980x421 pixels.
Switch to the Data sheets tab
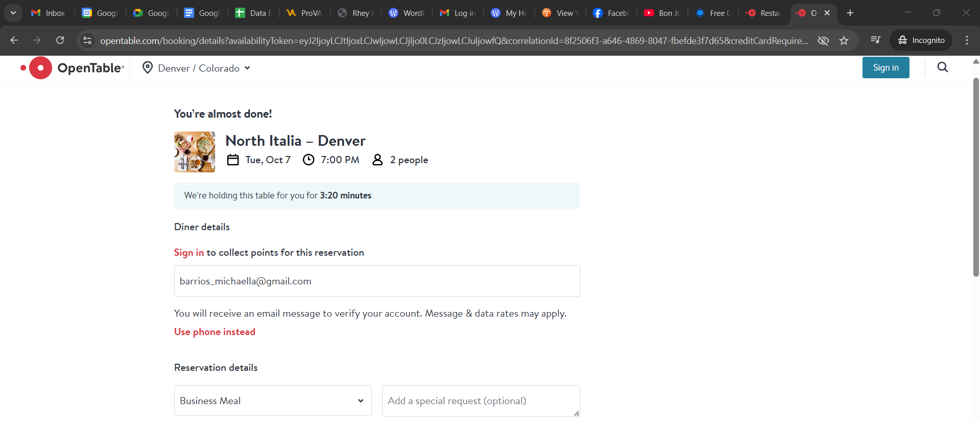253,13
